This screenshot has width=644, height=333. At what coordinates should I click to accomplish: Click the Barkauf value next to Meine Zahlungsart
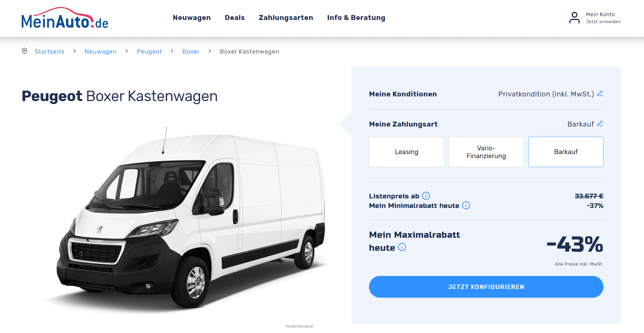[x=581, y=124]
